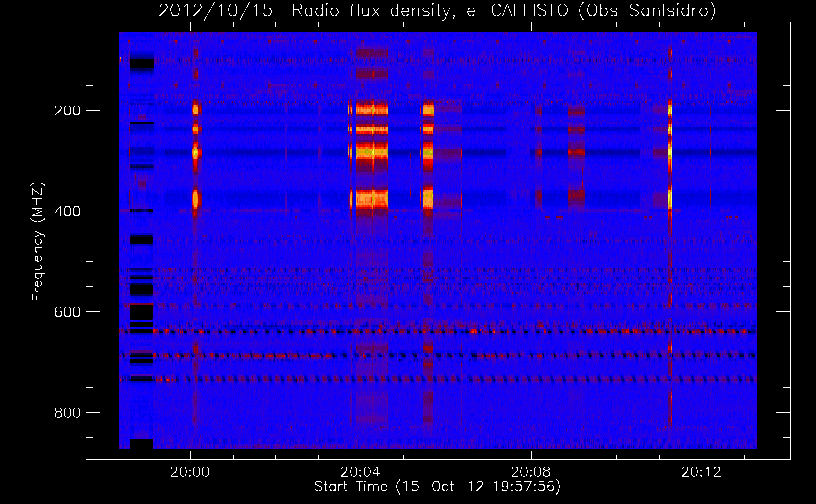
Task: Select the date "2012/10/15" in the title
Action: coord(216,10)
